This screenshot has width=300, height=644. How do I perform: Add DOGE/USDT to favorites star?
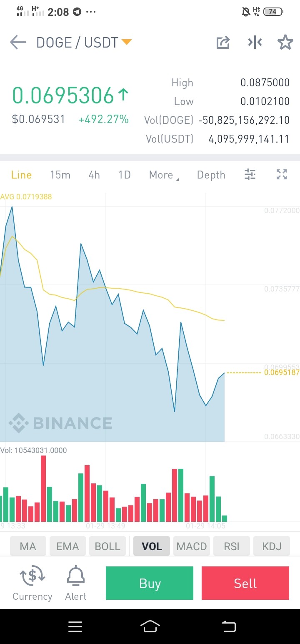(285, 43)
